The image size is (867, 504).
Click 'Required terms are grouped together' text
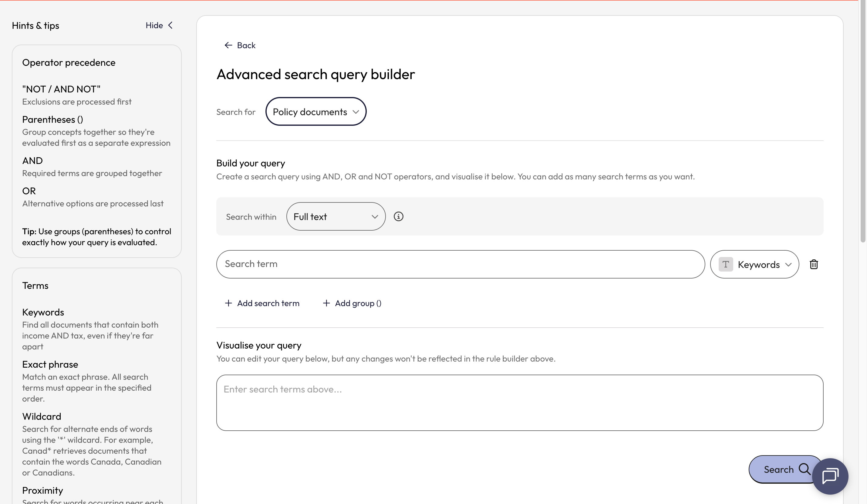(92, 173)
